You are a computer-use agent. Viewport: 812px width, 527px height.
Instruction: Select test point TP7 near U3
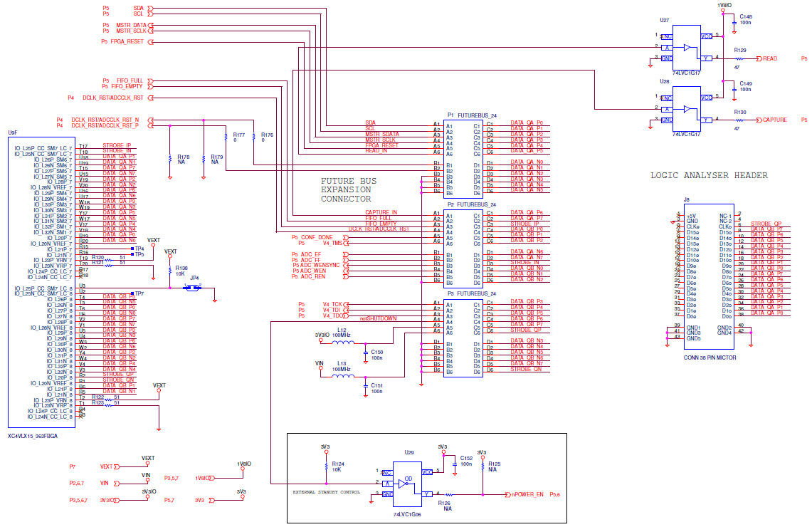point(132,293)
